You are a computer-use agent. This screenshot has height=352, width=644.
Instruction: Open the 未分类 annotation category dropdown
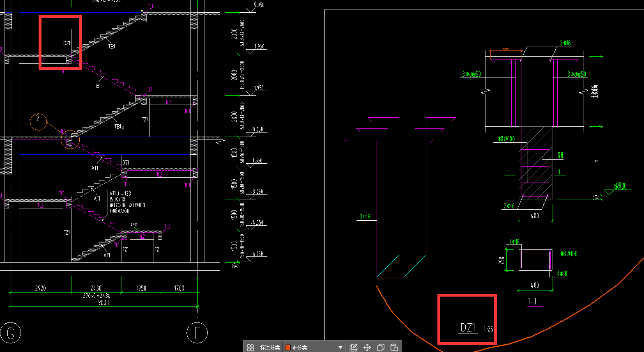(x=313, y=347)
